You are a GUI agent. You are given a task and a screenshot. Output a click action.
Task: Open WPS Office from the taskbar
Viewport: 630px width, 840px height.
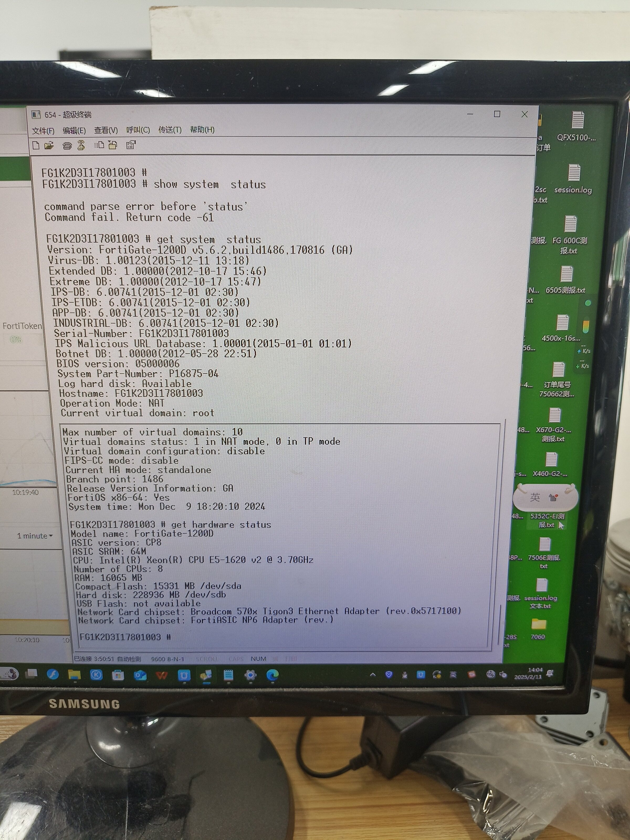(x=162, y=675)
